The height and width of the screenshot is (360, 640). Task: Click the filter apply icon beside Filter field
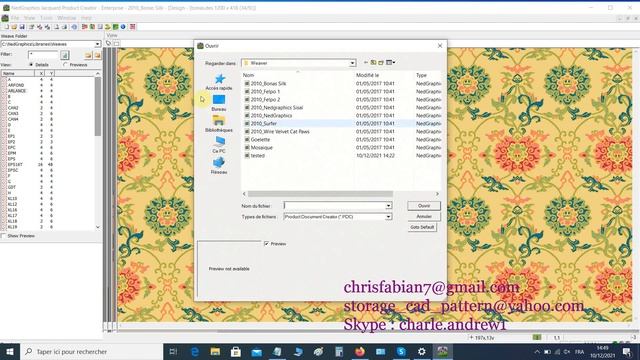coord(64,55)
